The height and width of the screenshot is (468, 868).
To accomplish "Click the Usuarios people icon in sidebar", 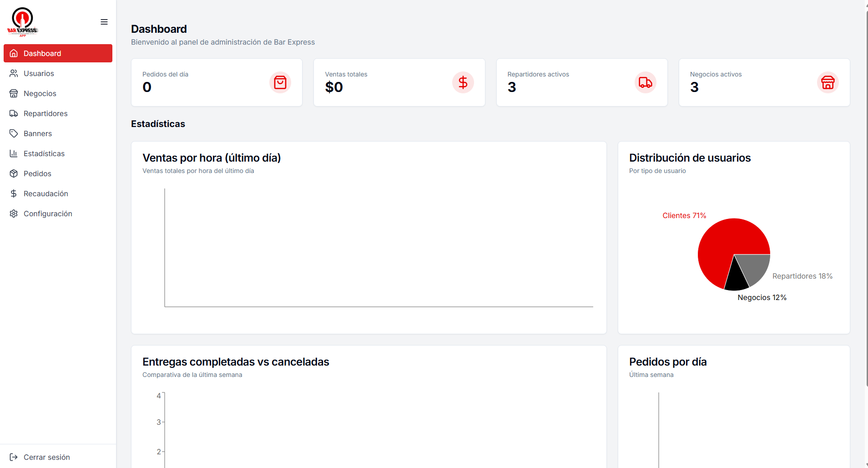I will tap(14, 73).
